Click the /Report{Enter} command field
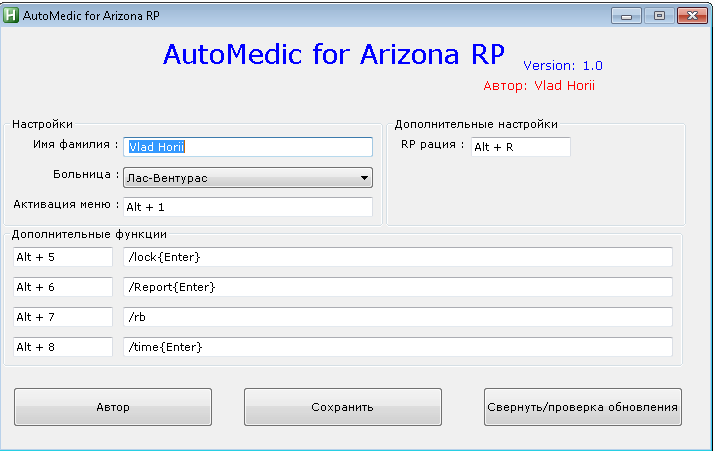715x451 pixels. coord(398,287)
